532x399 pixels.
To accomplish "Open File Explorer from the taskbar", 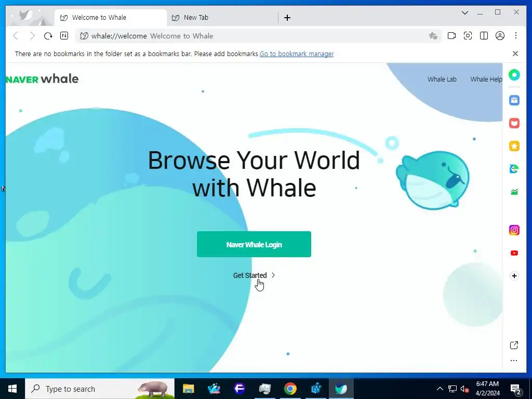I will [188, 389].
